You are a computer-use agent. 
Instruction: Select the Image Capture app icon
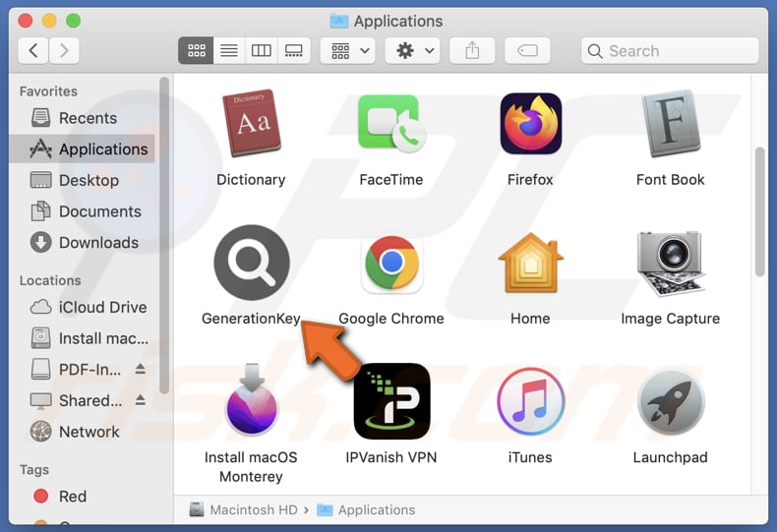(671, 263)
